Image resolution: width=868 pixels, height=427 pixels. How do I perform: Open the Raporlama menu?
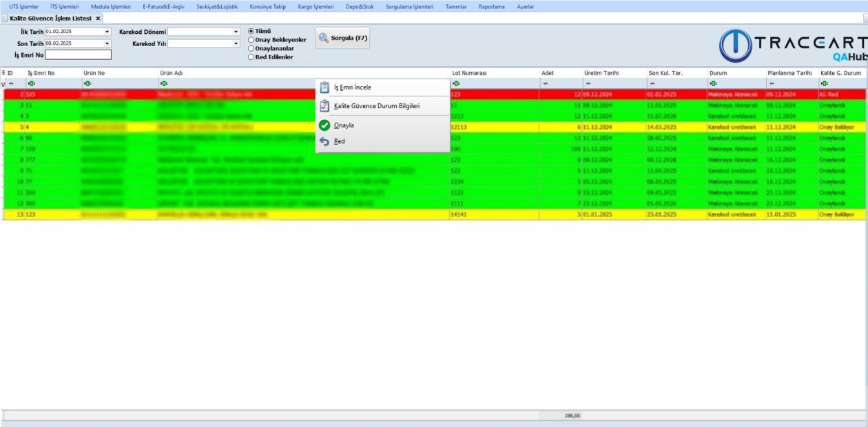coord(491,6)
